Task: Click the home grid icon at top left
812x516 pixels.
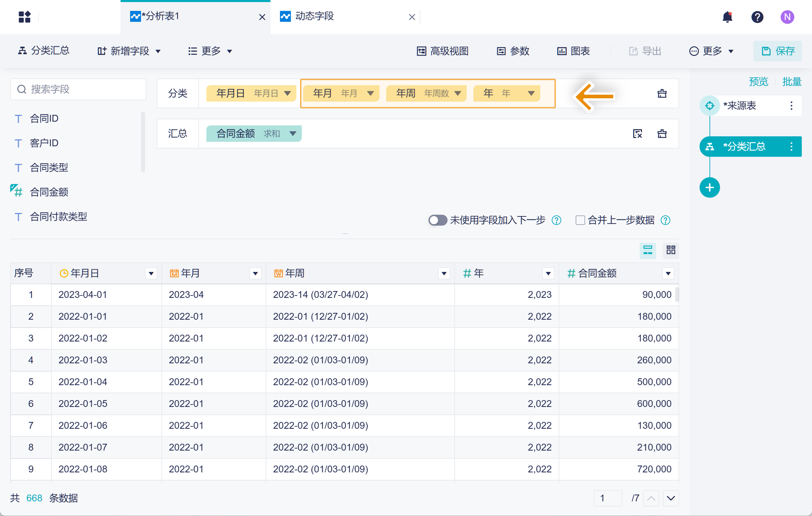Action: coord(25,17)
